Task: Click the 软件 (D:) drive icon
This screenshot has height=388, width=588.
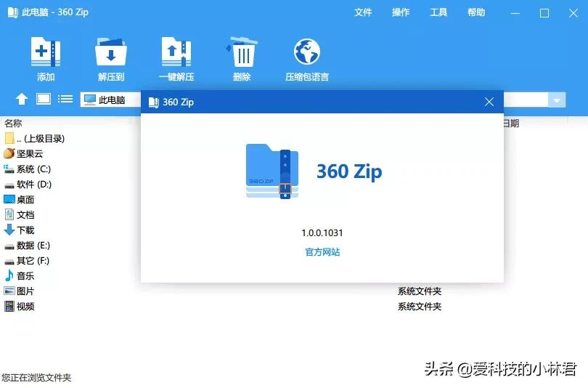Action: tap(9, 185)
